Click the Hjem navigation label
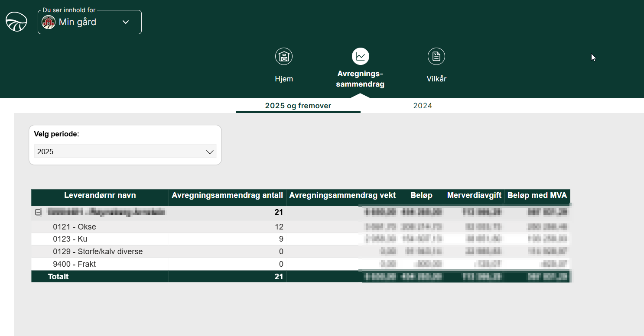The height and width of the screenshot is (336, 644). (x=284, y=79)
